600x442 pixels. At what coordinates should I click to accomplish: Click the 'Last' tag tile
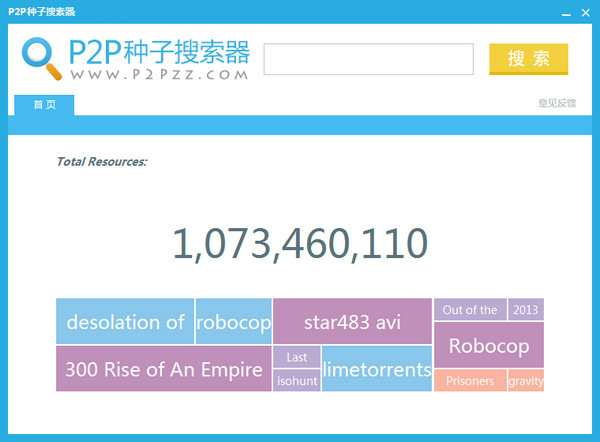pos(297,357)
